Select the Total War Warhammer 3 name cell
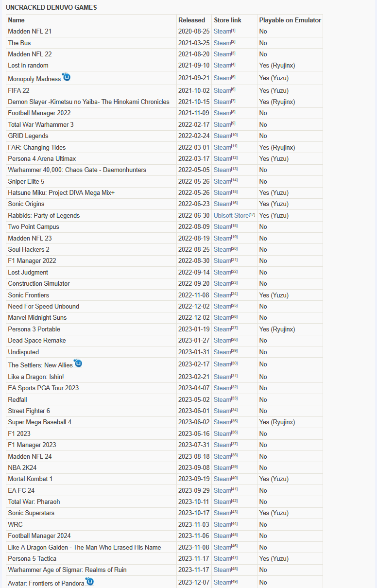377x588 pixels. tap(91, 125)
